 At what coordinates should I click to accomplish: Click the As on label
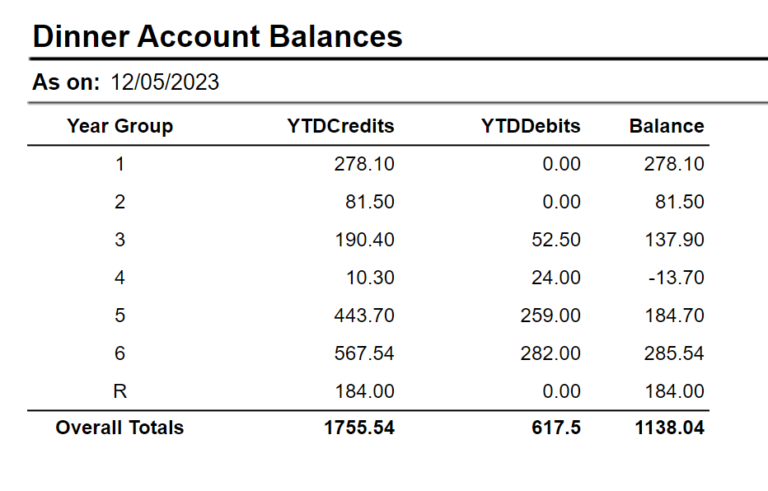point(66,84)
